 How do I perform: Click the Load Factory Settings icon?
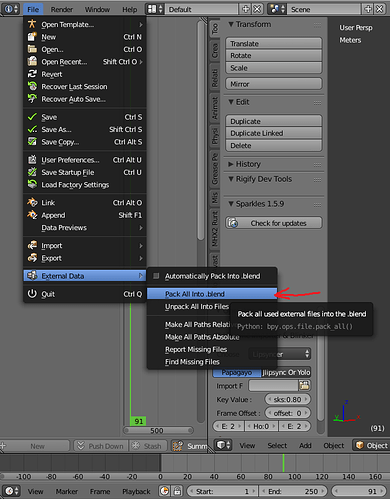click(x=32, y=184)
